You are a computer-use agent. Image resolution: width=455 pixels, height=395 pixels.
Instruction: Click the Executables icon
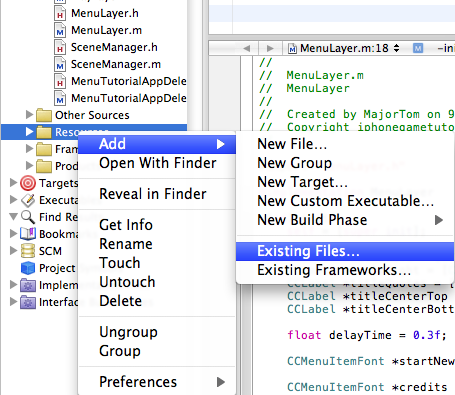pyautogui.click(x=28, y=200)
